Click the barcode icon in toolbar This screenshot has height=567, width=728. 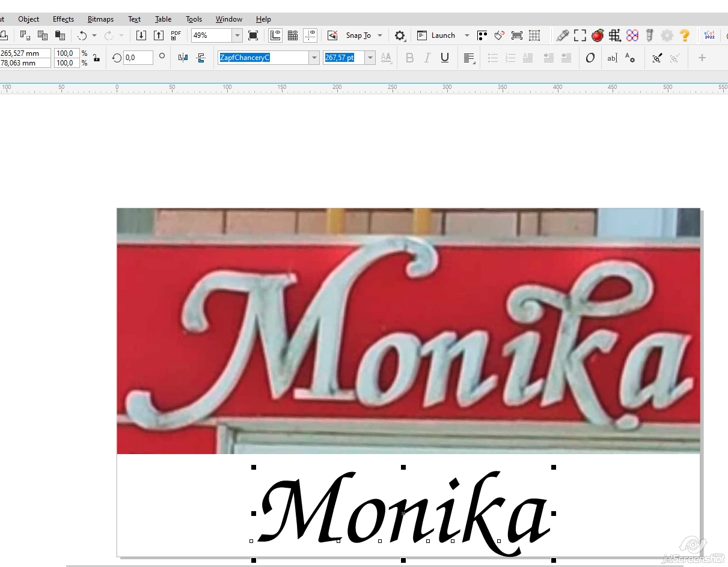pos(517,35)
